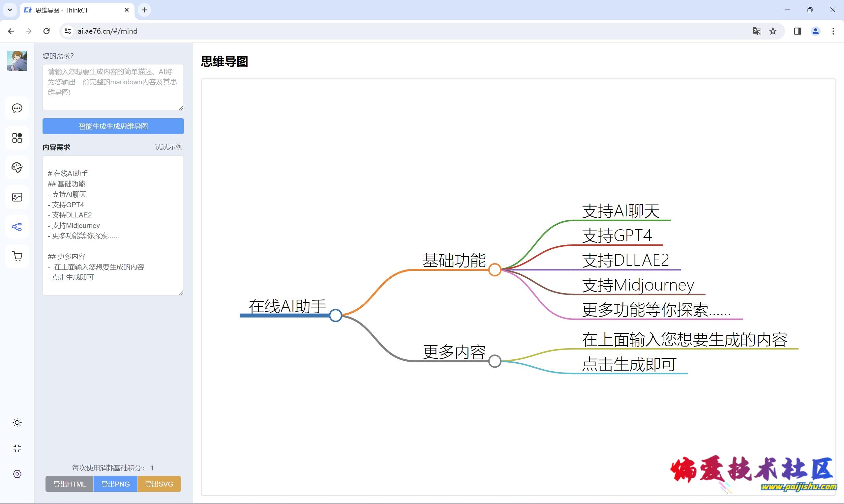Image resolution: width=844 pixels, height=504 pixels.
Task: Click the translate page icon
Action: tap(757, 31)
